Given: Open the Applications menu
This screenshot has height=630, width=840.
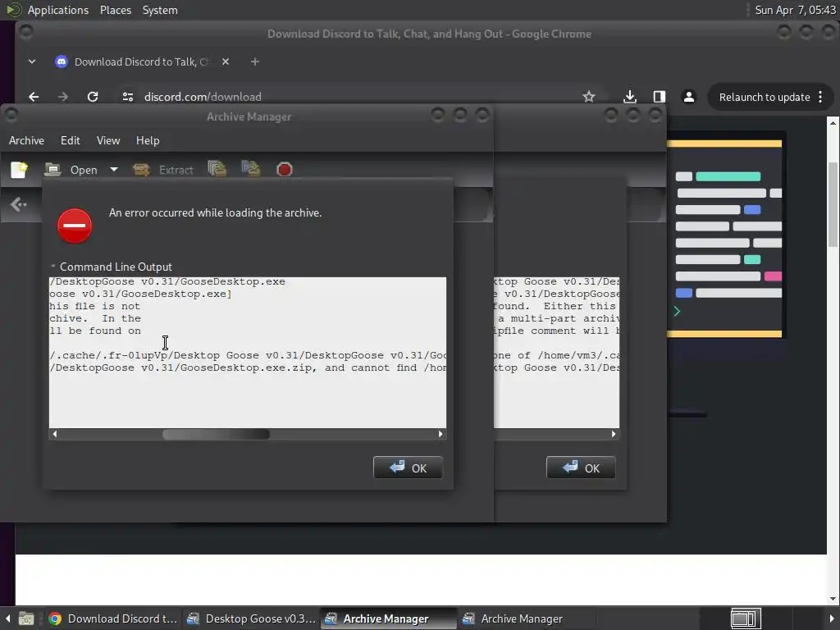Looking at the screenshot, I should pos(58,10).
